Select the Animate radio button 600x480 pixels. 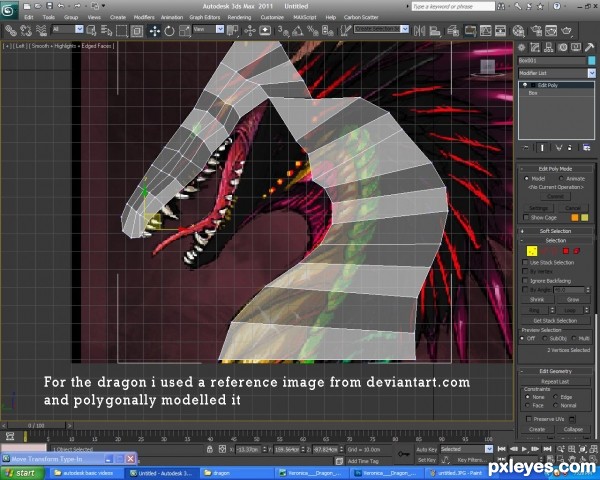(x=561, y=179)
